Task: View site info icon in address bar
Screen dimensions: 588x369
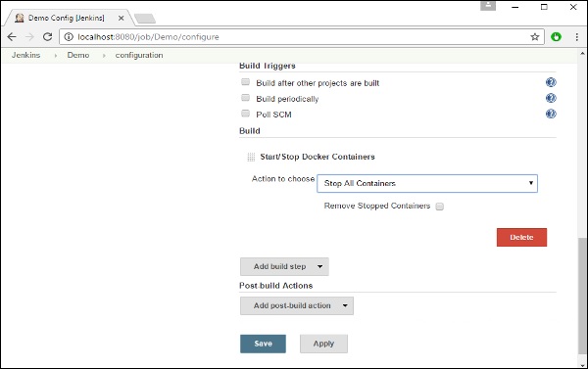Action: 69,37
